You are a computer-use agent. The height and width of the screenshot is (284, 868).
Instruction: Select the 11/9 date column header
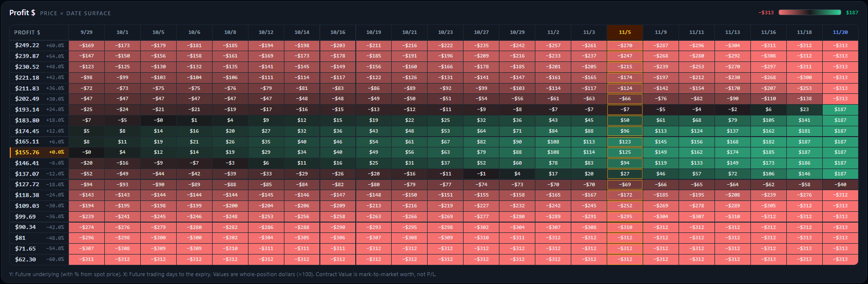661,32
